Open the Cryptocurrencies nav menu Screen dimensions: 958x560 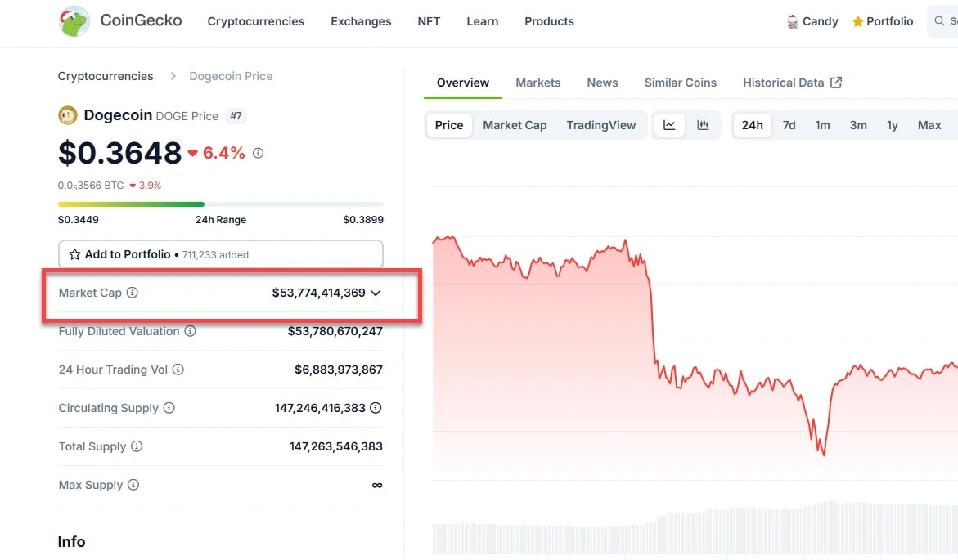click(255, 21)
